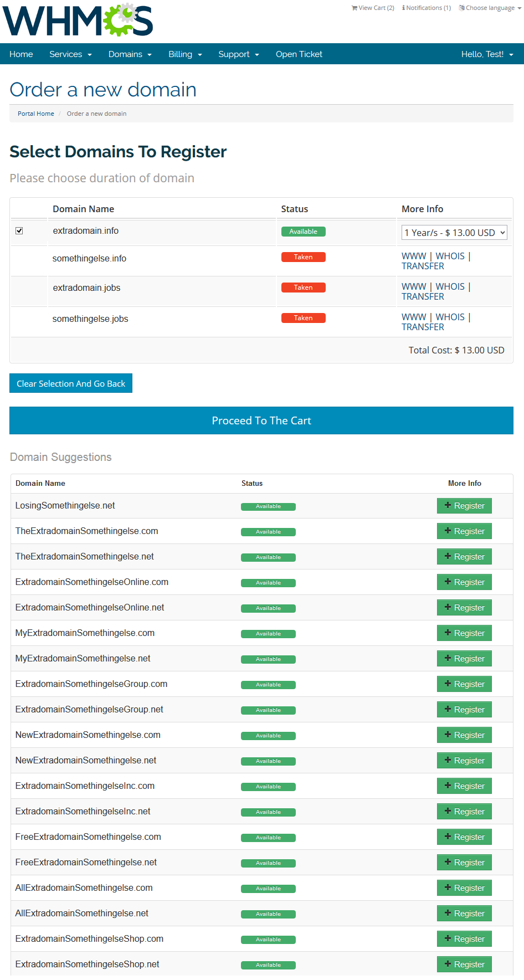Expand the Services menu

(70, 54)
